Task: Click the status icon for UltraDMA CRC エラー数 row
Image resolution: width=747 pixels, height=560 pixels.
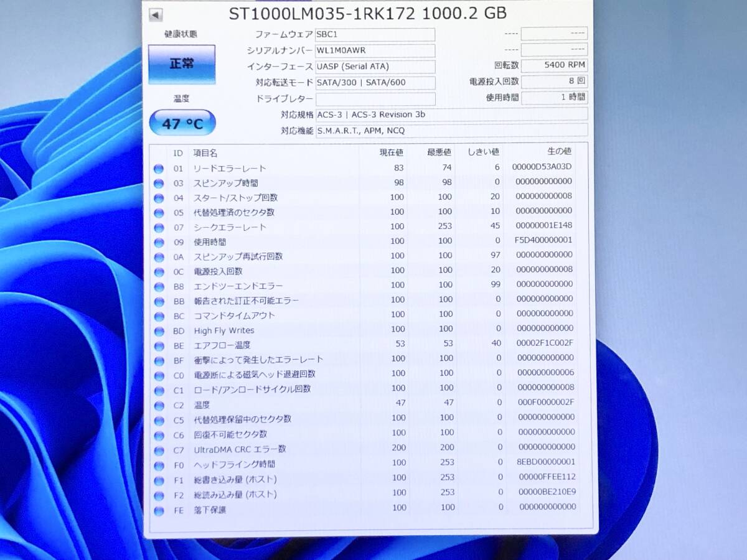Action: click(x=158, y=450)
